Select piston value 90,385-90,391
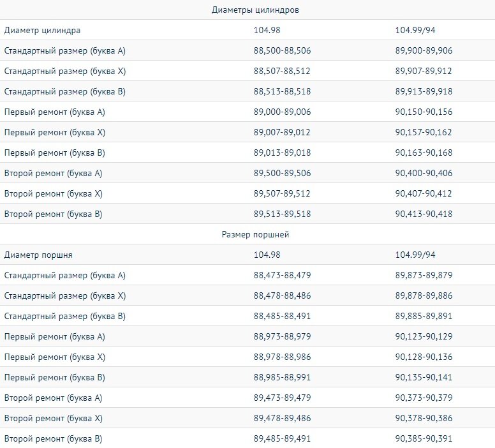Viewport: 495px width, 448px height. [x=424, y=438]
